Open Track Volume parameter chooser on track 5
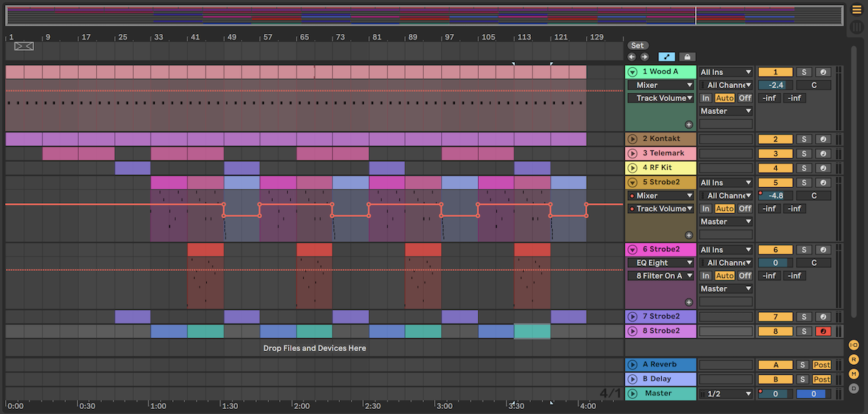 click(x=660, y=209)
